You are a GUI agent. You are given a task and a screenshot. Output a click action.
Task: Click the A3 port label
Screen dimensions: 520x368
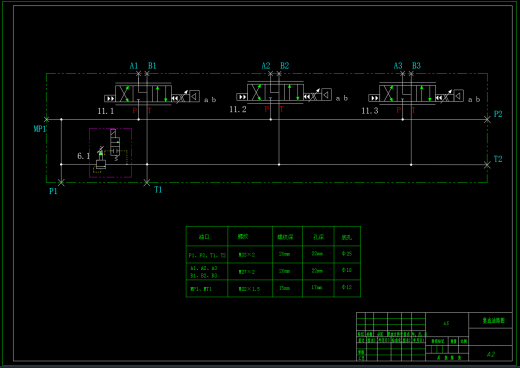[398, 66]
